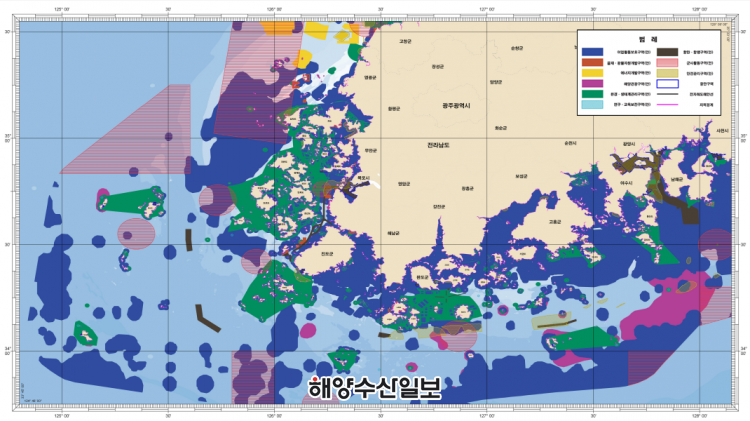Click the 광양시 label
Image resolution: width=750 pixels, height=421 pixels.
pyautogui.click(x=629, y=144)
